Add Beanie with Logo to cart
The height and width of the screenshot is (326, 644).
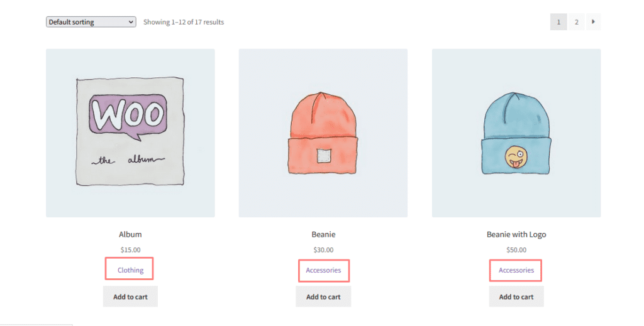[x=516, y=296]
